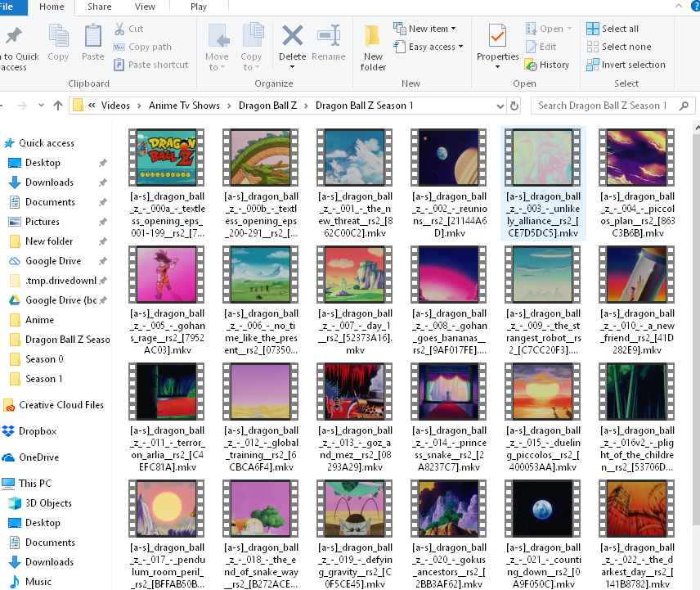Open the New item dropdown

424,28
